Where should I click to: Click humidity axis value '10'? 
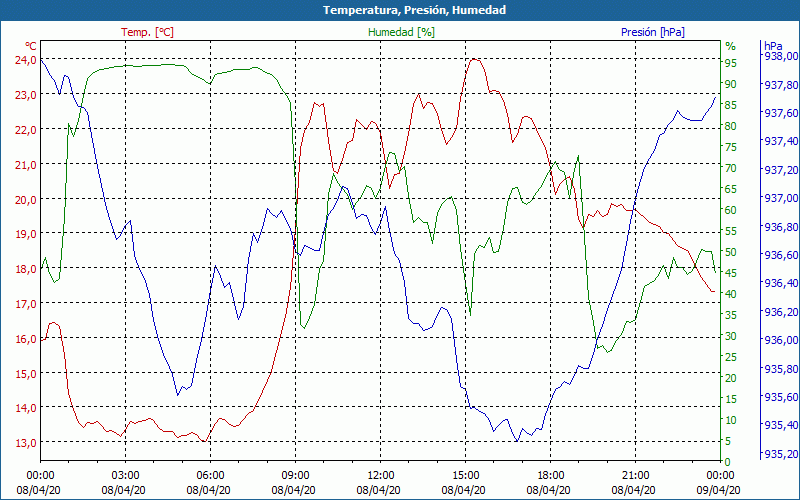coord(731,420)
